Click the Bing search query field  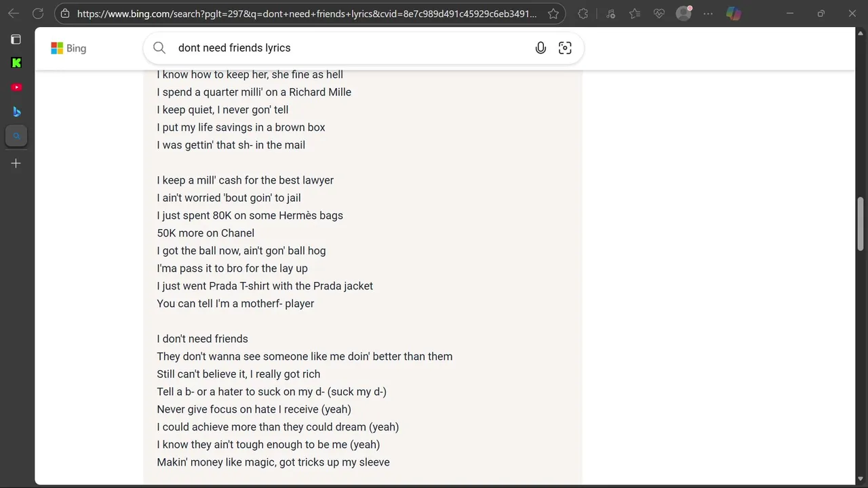click(x=339, y=48)
